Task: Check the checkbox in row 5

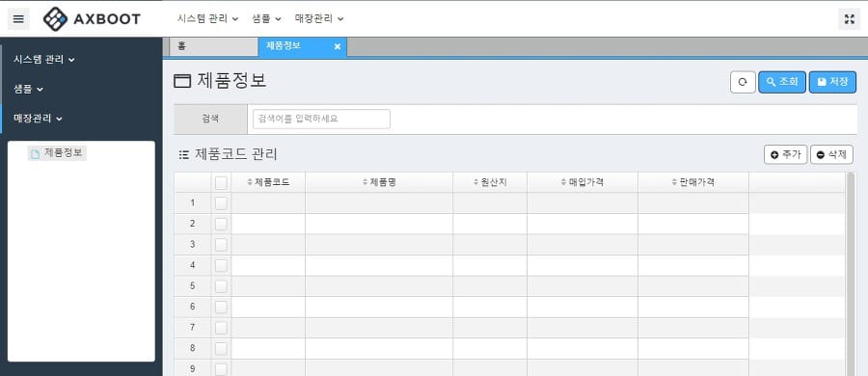Action: (221, 286)
